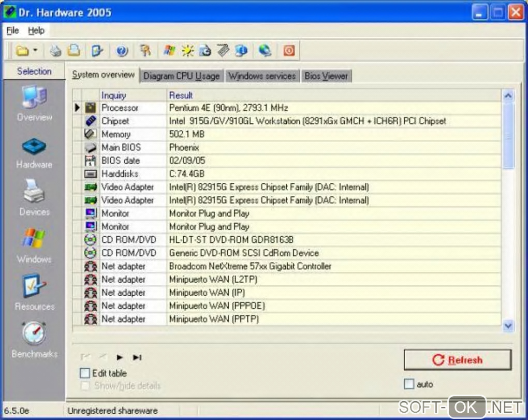
Task: Enable the auto refresh checkbox
Action: (x=409, y=384)
